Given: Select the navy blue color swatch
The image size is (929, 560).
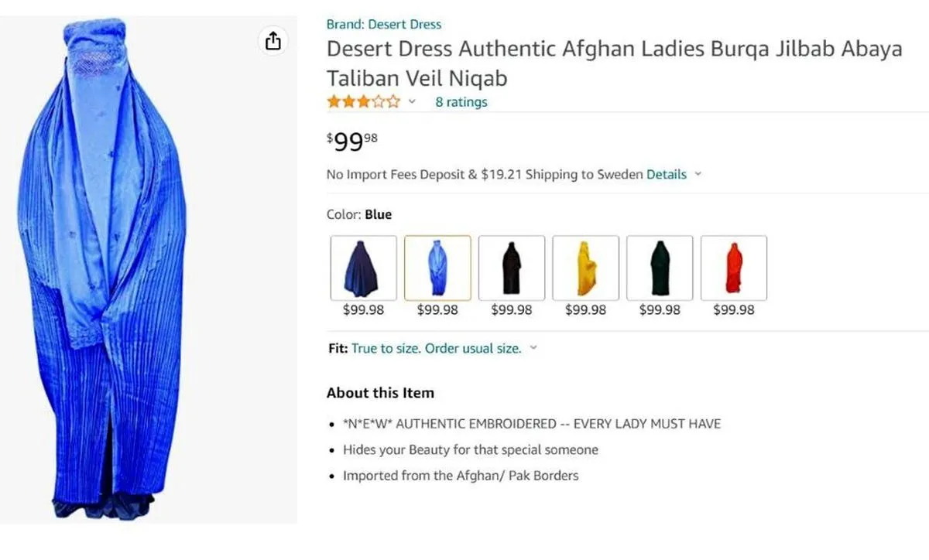Looking at the screenshot, I should tap(363, 268).
